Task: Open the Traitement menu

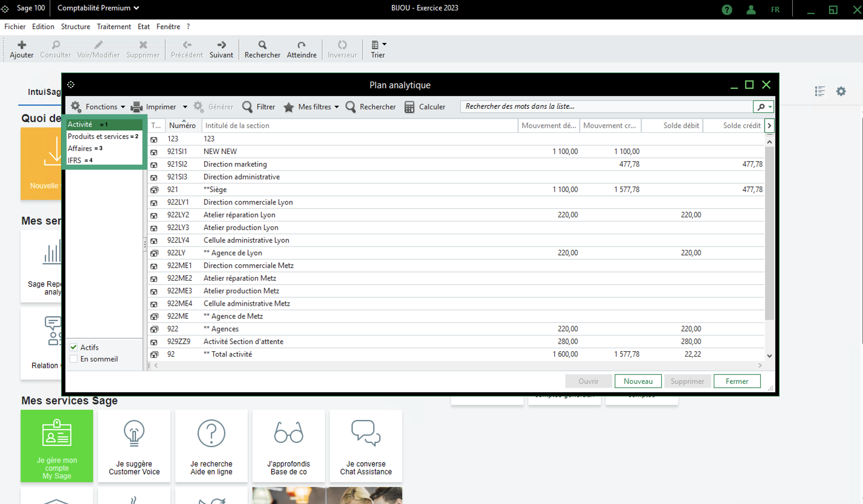Action: coord(114,27)
